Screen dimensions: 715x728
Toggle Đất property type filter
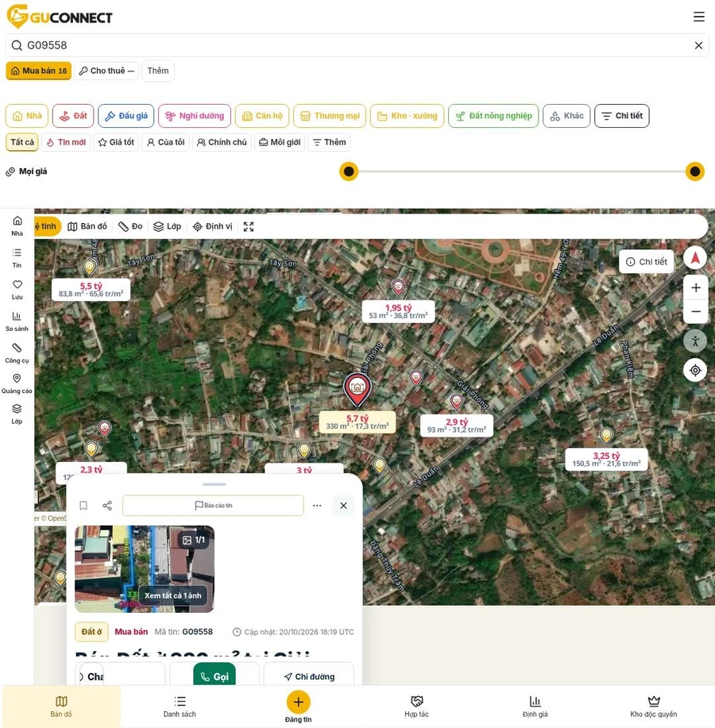coord(73,116)
